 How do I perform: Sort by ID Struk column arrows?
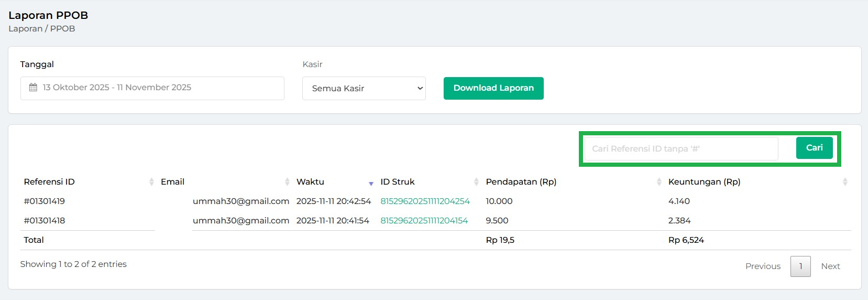tap(476, 182)
